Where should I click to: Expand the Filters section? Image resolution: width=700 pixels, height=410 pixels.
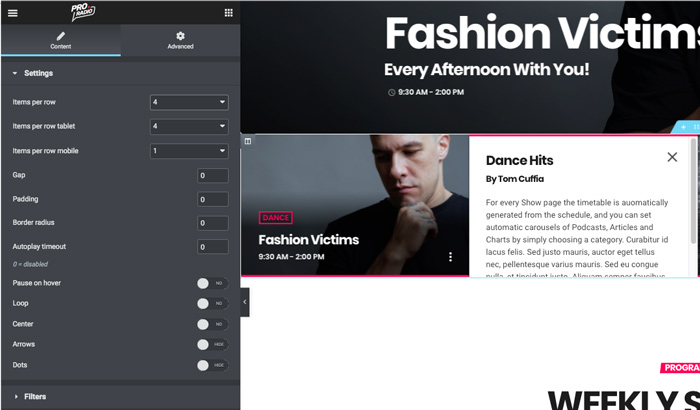pos(35,397)
